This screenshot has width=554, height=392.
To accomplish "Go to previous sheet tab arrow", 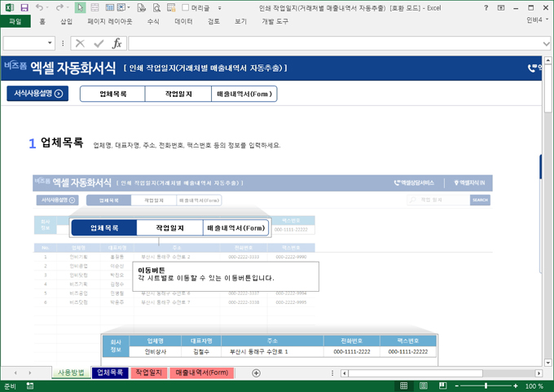I will [15, 373].
